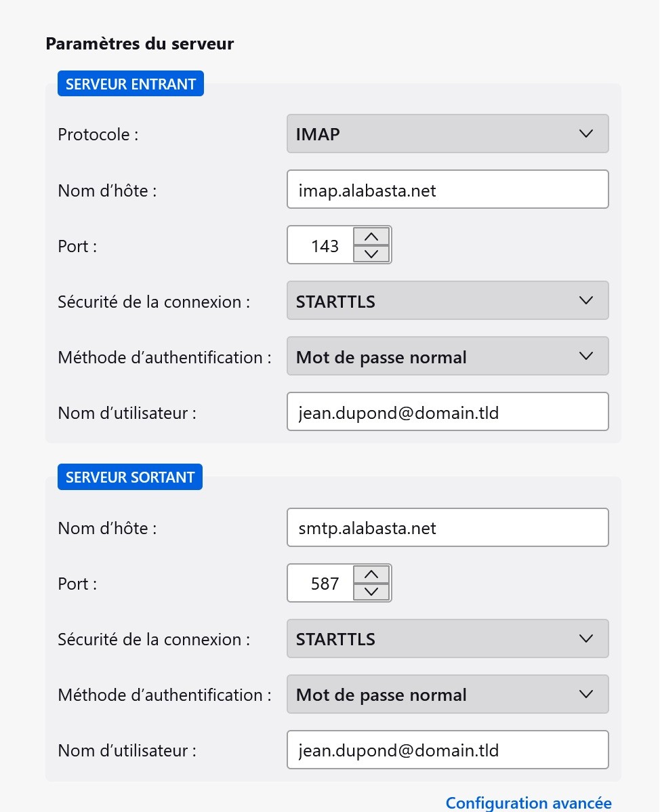Click the up arrow beside port 143
This screenshot has width=660, height=812.
coord(371,236)
